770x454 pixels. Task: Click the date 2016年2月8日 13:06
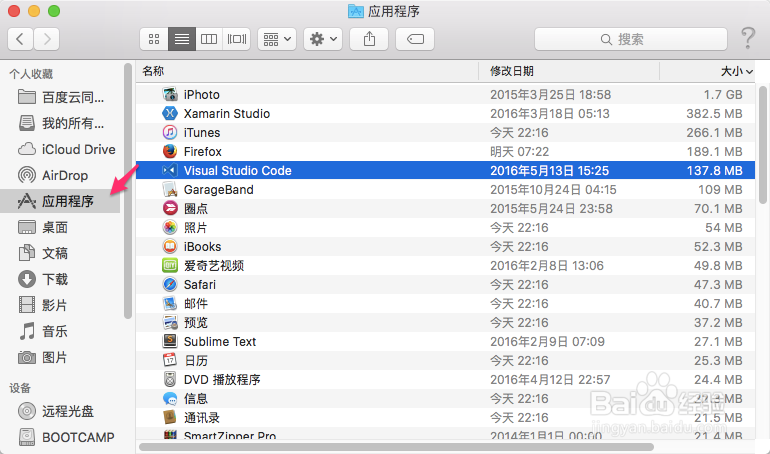click(x=547, y=266)
